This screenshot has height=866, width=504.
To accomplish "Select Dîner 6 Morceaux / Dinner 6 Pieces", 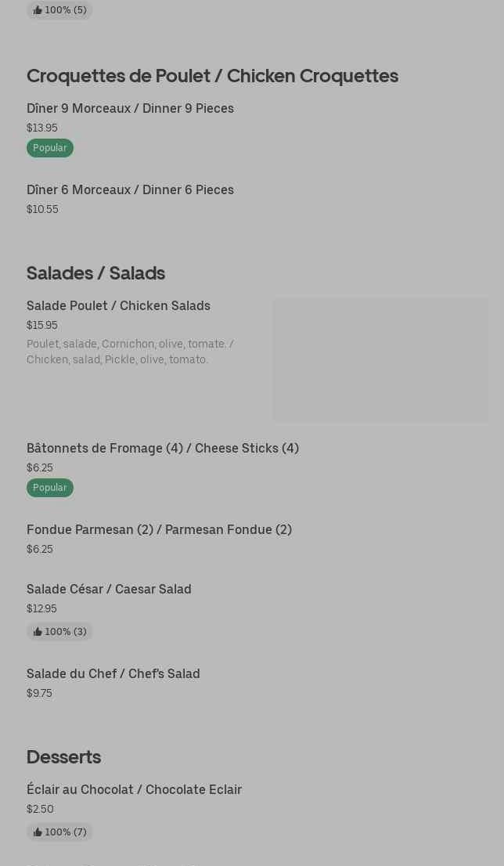I will (x=130, y=190).
